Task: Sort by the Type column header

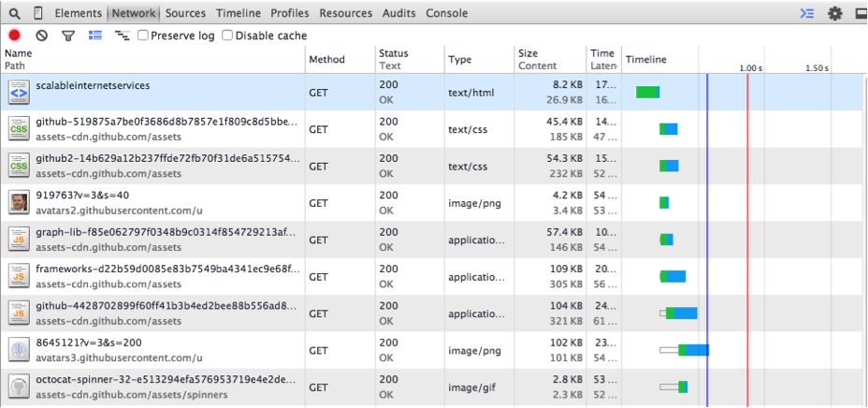Action: click(480, 59)
